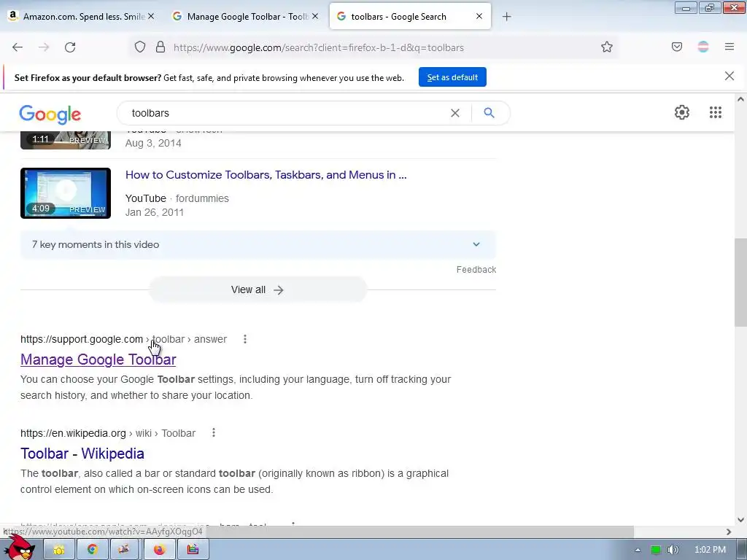Go back to the previous page
The width and height of the screenshot is (747, 560).
coord(18,47)
